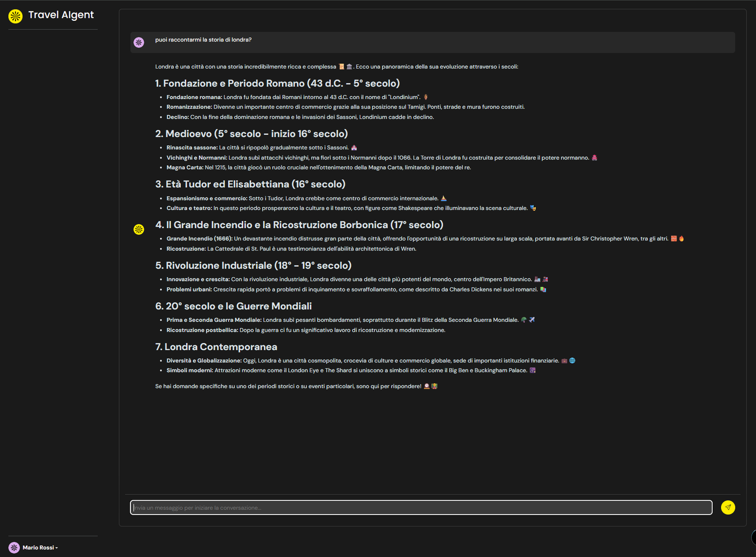The width and height of the screenshot is (756, 557).
Task: Click the airplane emoji in the Guerre Mondiali section
Action: click(x=532, y=319)
